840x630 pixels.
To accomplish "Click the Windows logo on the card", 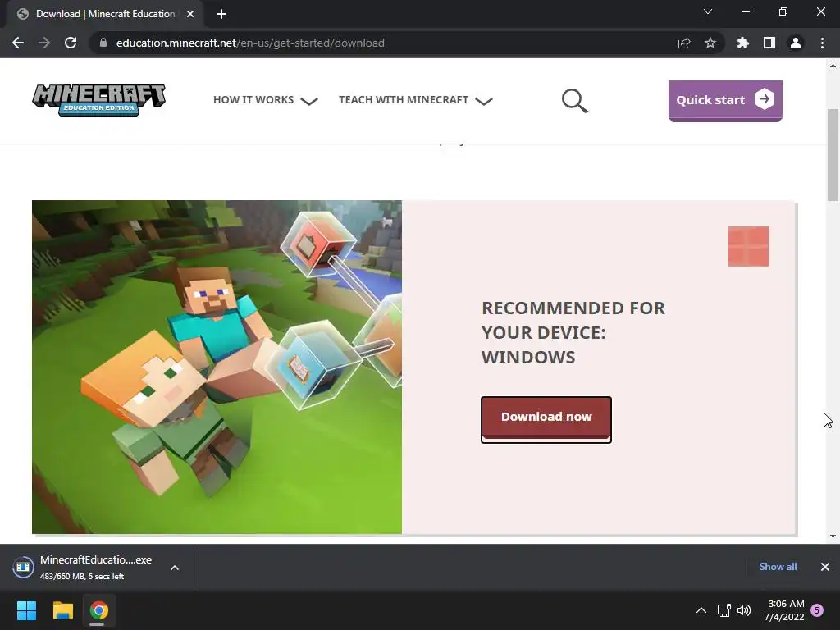I will tap(748, 246).
